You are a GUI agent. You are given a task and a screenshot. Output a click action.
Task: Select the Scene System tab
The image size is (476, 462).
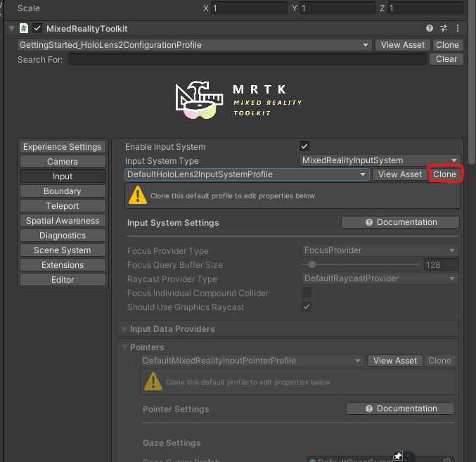(x=63, y=250)
